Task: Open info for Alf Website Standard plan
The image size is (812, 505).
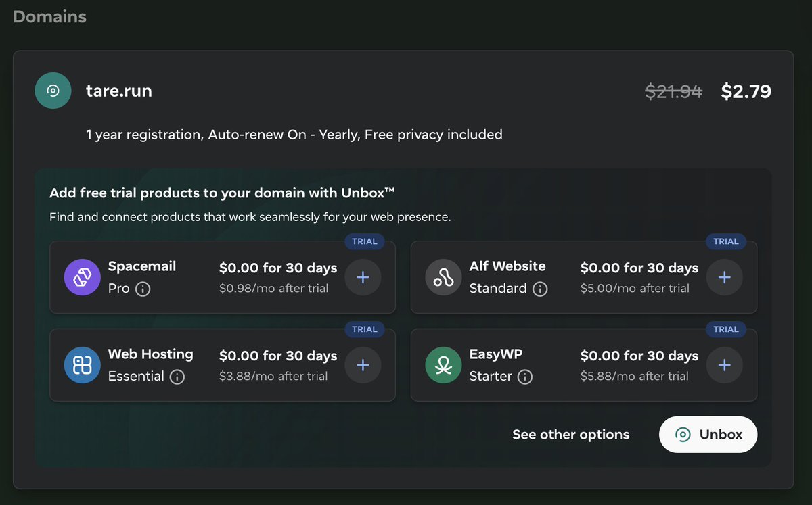Action: [x=540, y=289]
